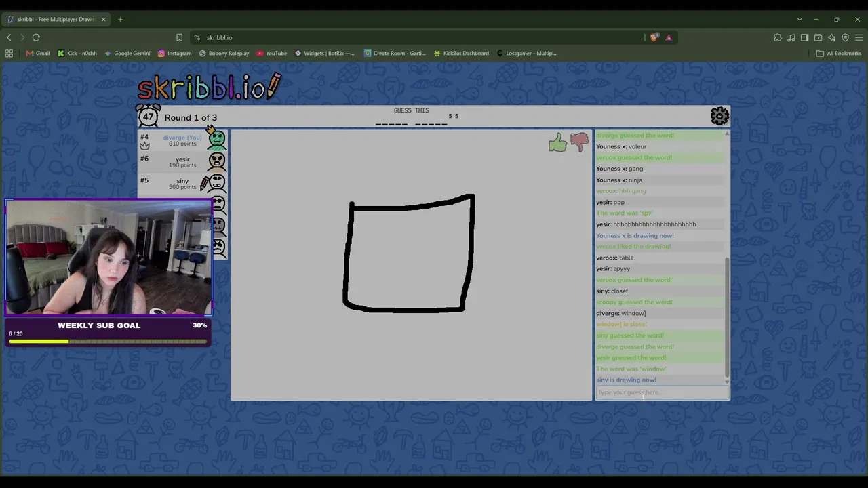Click chat line 'siny is drawing now!'
This screenshot has width=868, height=488.
tap(626, 380)
